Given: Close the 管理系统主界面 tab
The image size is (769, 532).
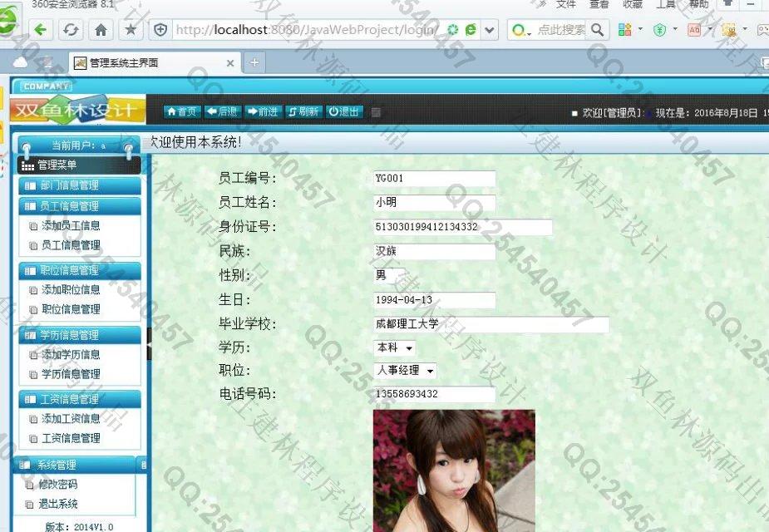Looking at the screenshot, I should pyautogui.click(x=230, y=63).
